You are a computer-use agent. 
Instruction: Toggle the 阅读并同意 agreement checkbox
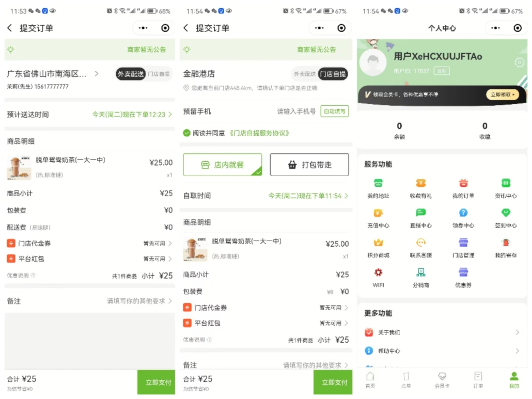coord(187,133)
